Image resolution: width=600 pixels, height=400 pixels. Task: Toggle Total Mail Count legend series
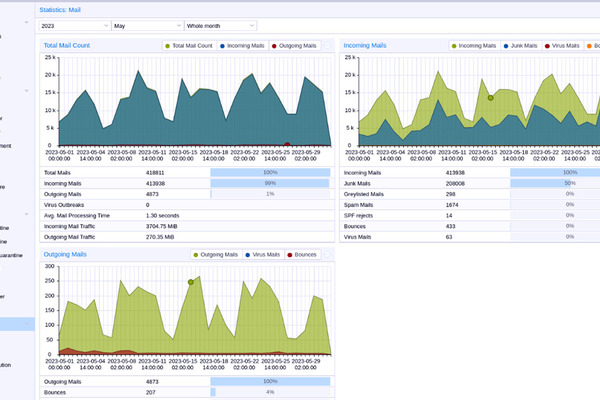(189, 46)
